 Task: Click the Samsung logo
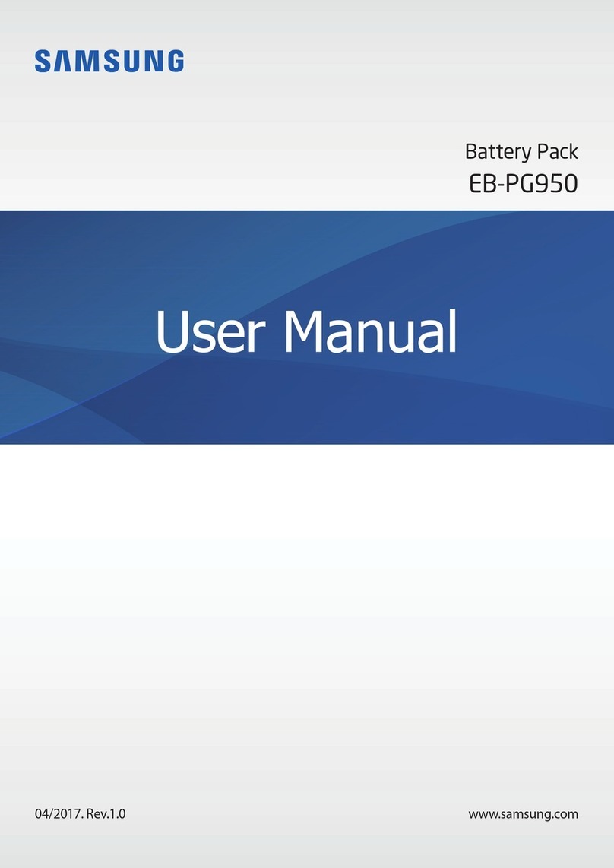pos(109,61)
